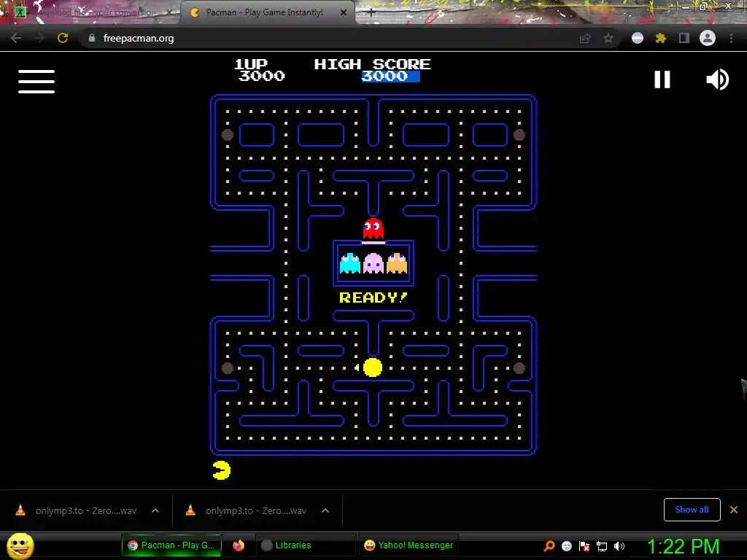Click the tray search magnifier icon
Viewport: 747px width, 560px height.
[x=549, y=545]
